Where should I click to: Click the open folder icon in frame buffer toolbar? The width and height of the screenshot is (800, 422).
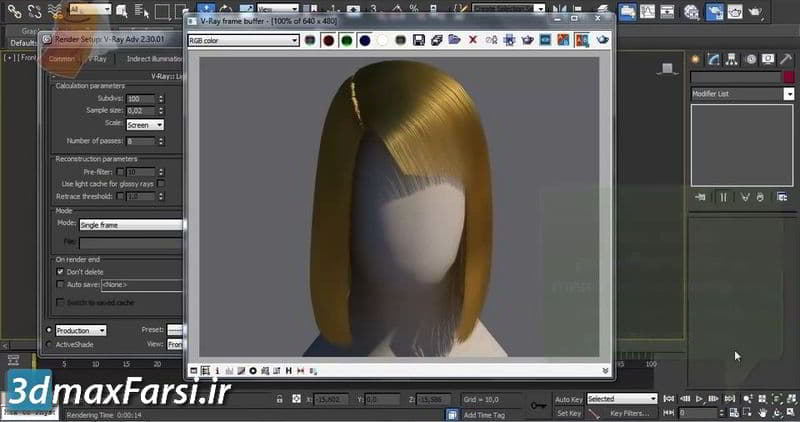[455, 40]
